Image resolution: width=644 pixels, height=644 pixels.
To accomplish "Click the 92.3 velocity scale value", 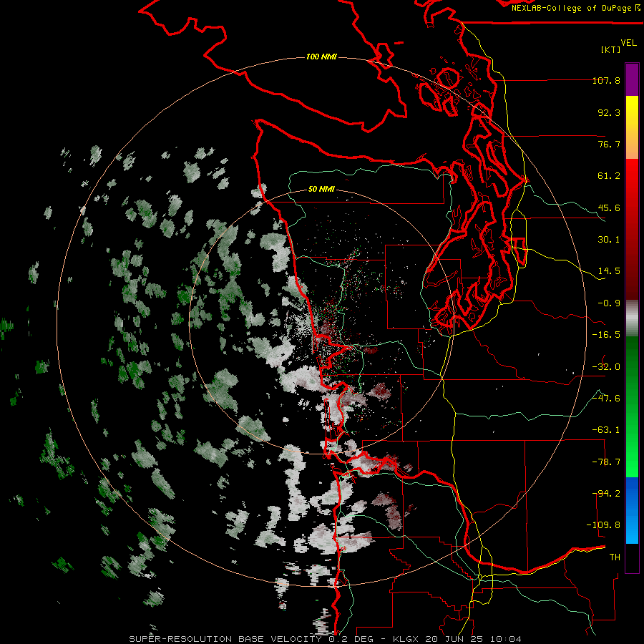I will tap(609, 112).
